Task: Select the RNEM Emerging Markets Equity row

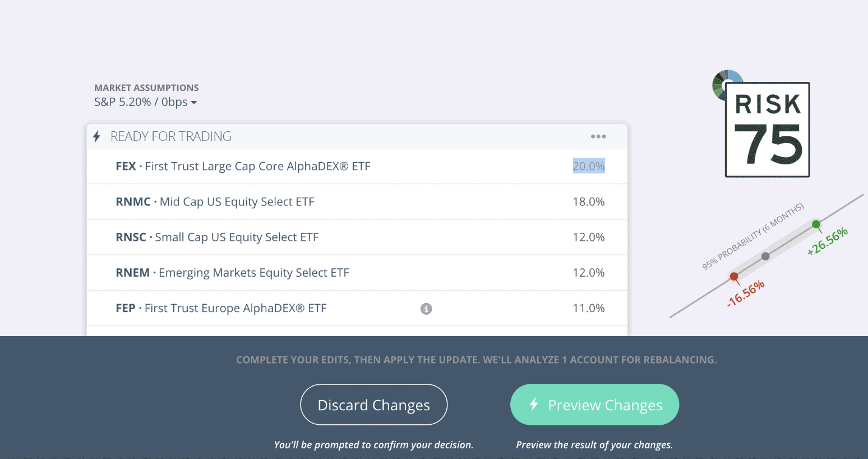Action: [232, 273]
